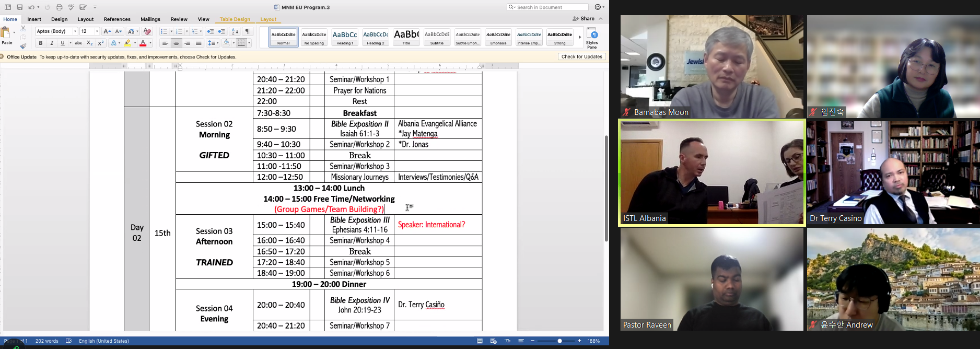Switch to the Mailings tab
This screenshot has width=980, height=349.
[x=150, y=19]
